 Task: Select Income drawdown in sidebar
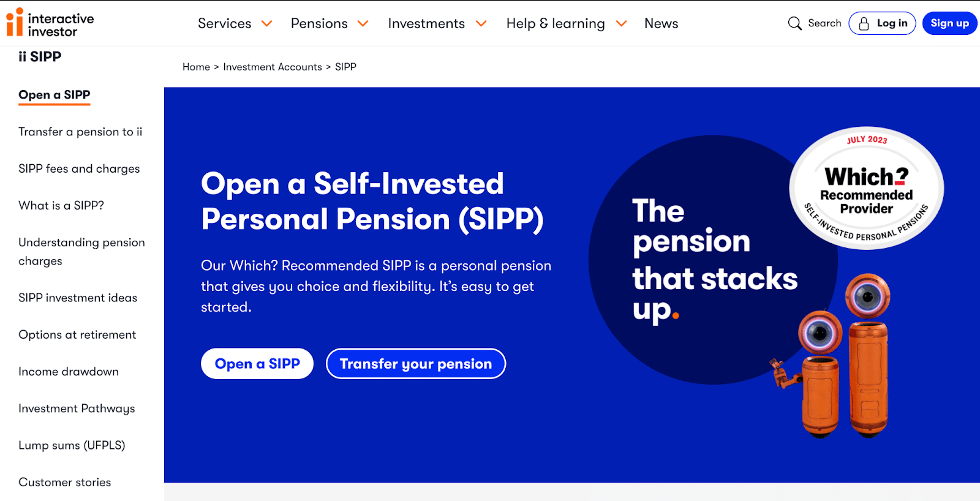coord(69,372)
